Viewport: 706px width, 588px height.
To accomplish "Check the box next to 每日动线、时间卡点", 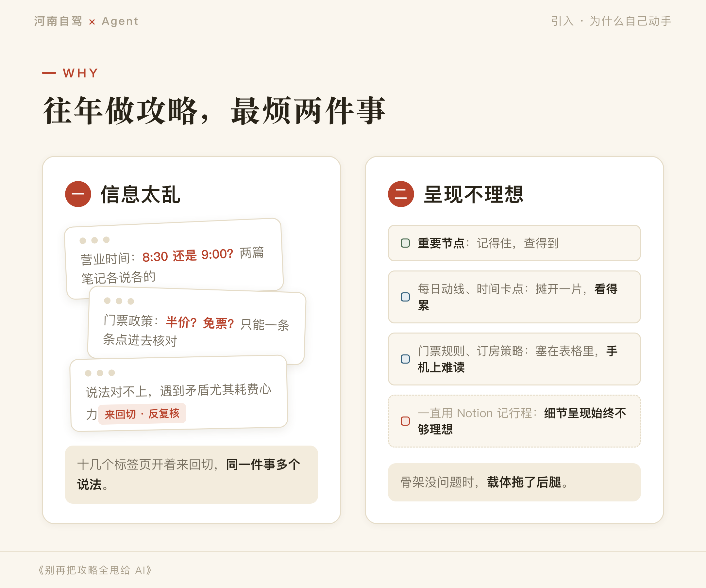I will pyautogui.click(x=405, y=297).
